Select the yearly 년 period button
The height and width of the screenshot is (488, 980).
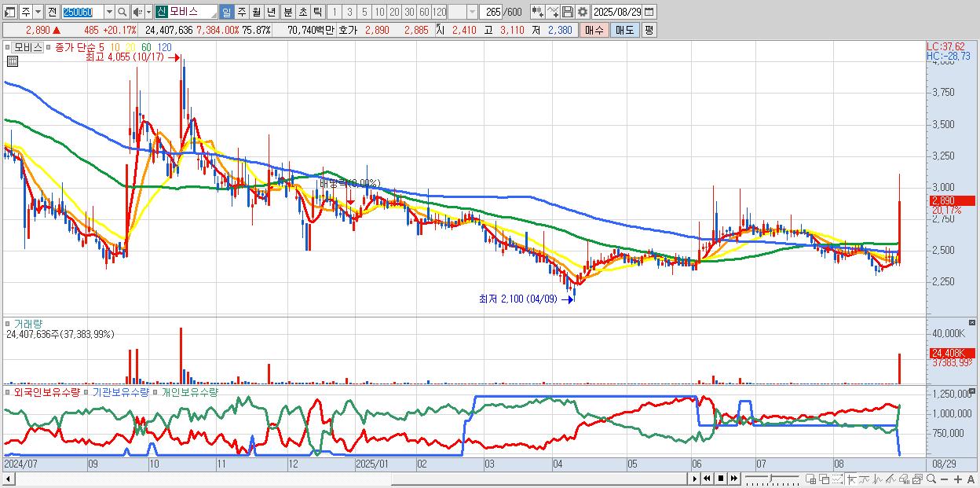271,12
